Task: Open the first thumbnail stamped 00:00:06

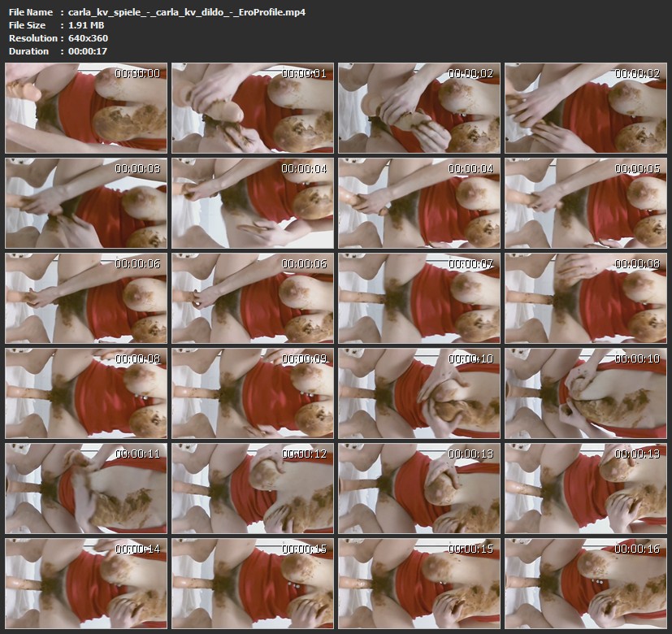Action: pyautogui.click(x=86, y=298)
